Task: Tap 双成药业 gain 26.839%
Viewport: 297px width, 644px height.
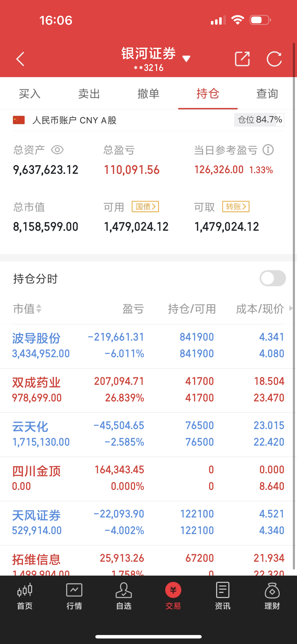Action: pyautogui.click(x=125, y=398)
